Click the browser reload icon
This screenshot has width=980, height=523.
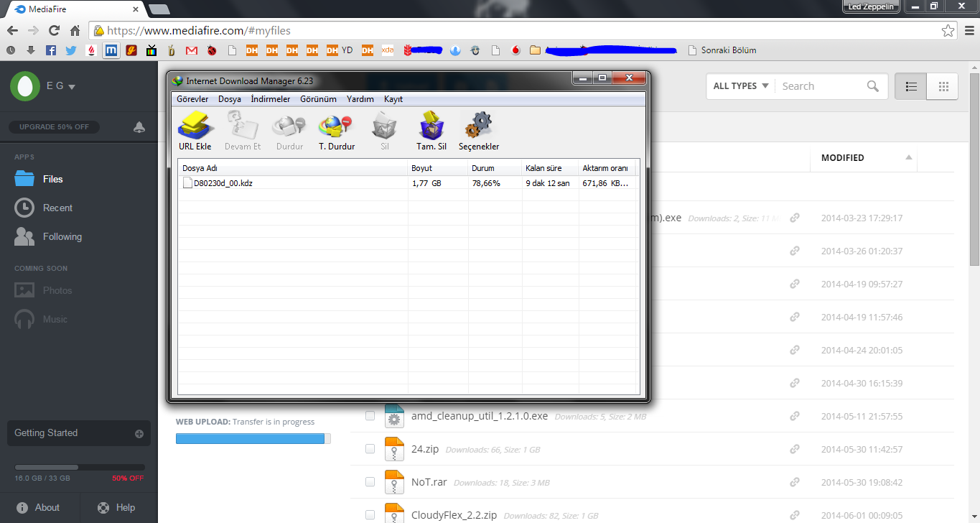click(54, 31)
